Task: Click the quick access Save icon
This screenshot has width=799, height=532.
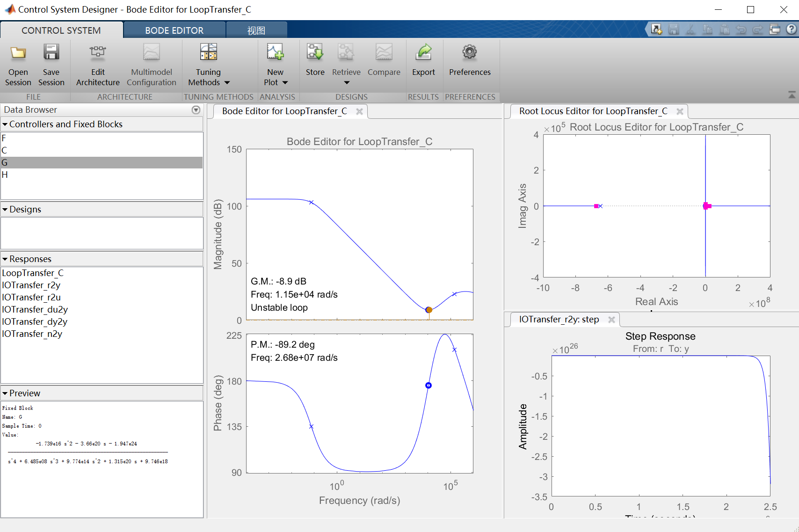Action: coord(673,29)
